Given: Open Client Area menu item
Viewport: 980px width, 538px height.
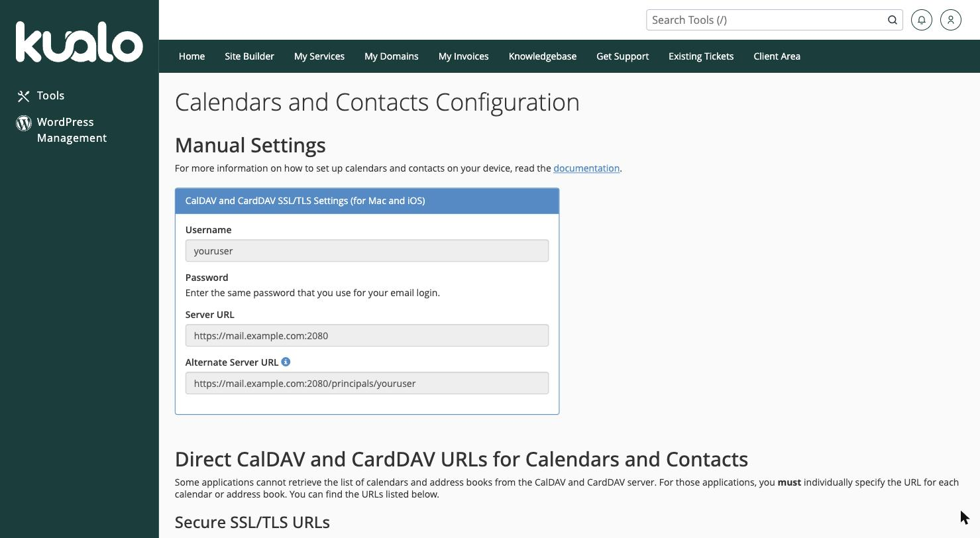Looking at the screenshot, I should click(x=777, y=56).
